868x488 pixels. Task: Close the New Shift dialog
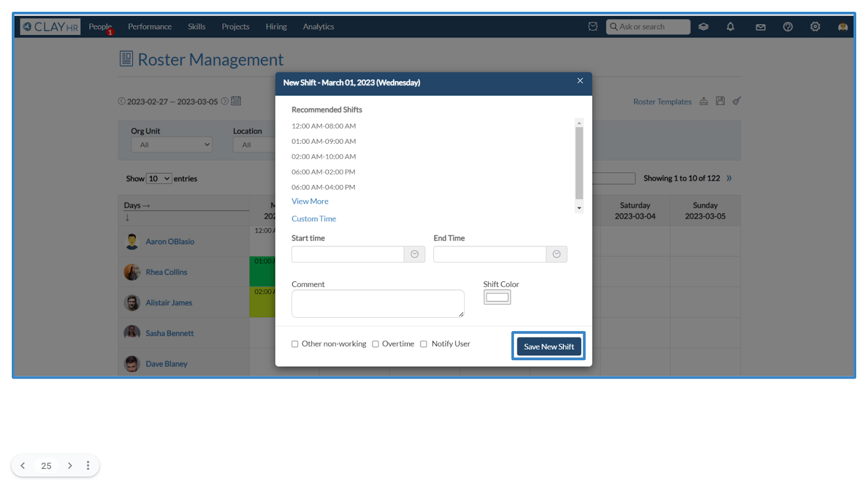point(580,81)
